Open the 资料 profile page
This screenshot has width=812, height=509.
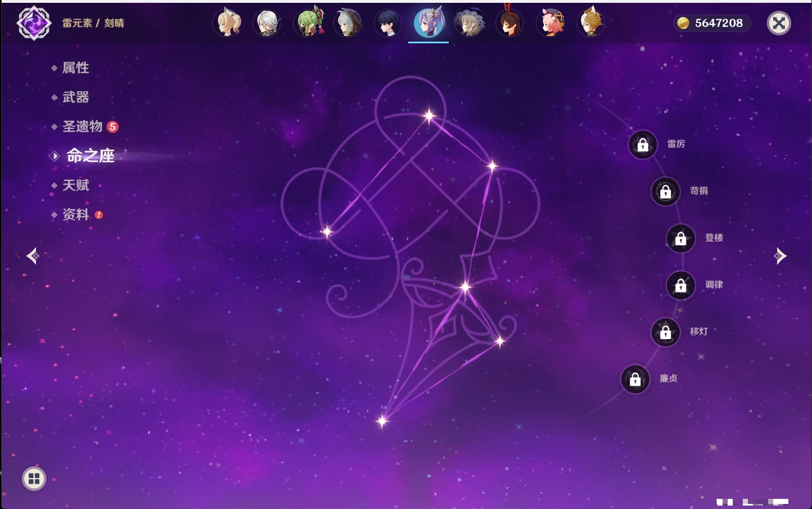75,214
